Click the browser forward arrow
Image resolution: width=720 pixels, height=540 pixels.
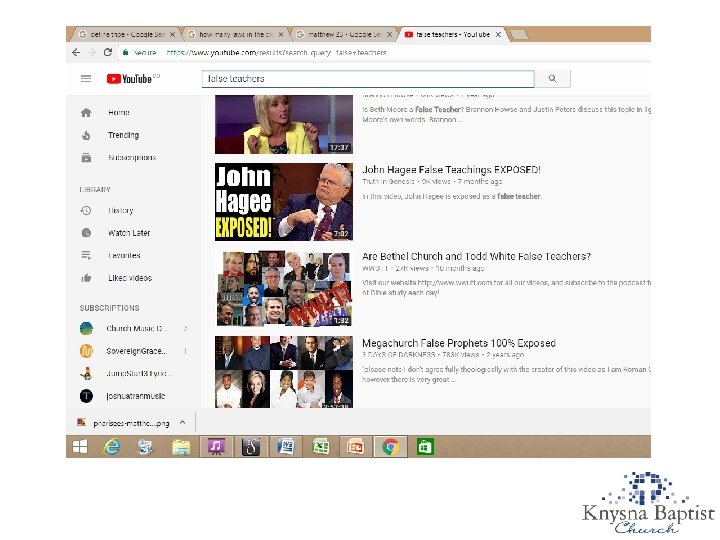click(x=92, y=52)
